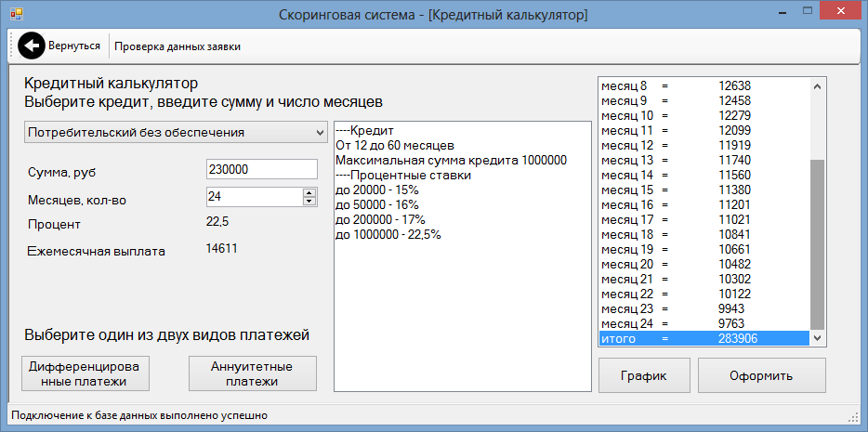Screen dimensions: 868x432
Task: Click the График button
Action: [x=644, y=375]
